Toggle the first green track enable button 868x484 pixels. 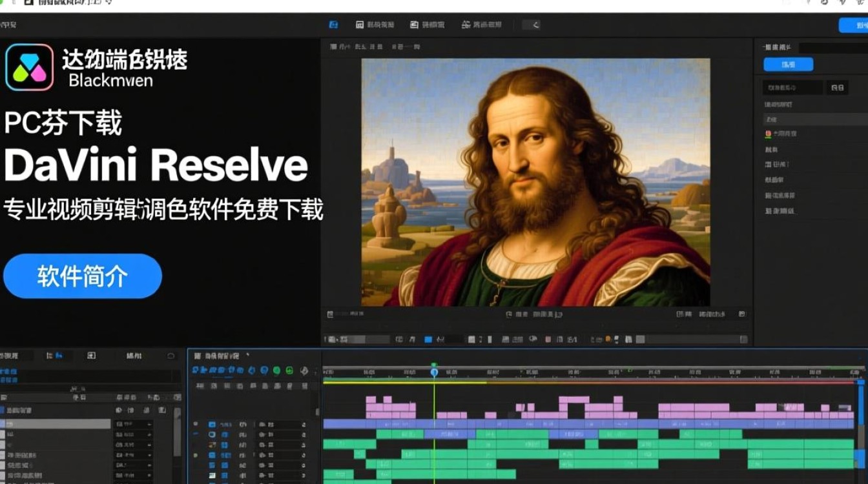click(276, 370)
